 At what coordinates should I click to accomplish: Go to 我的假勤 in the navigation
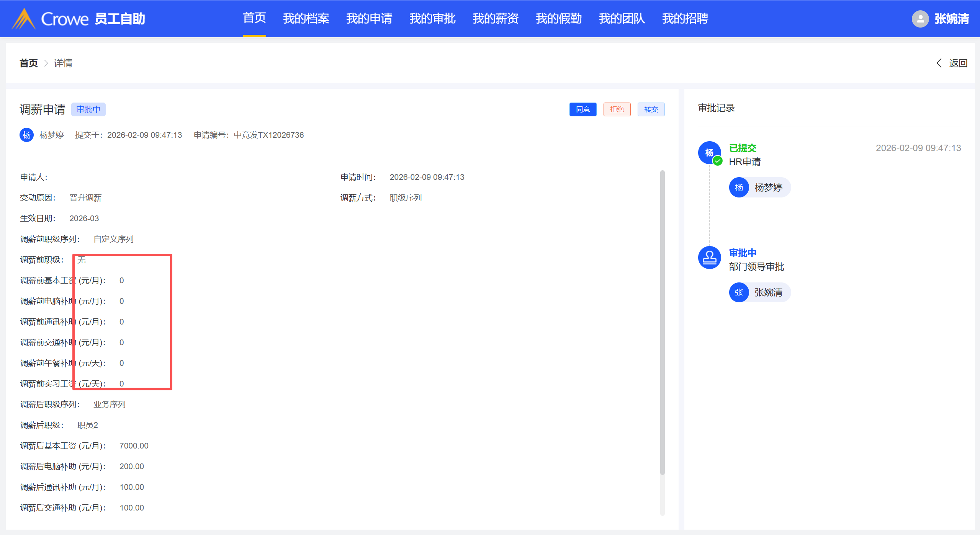[x=558, y=18]
